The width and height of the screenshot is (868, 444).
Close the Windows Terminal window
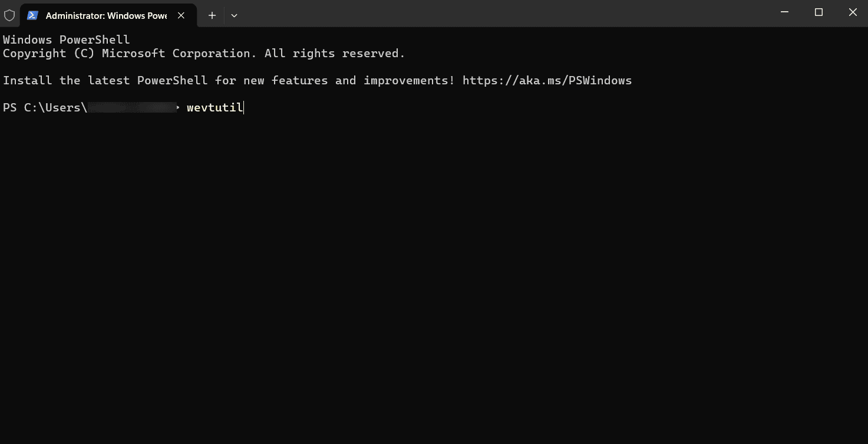[x=852, y=12]
